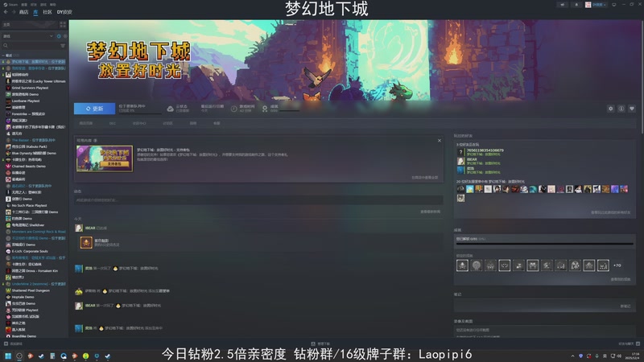Toggle the ready-to-play filter icon
The image size is (644, 362).
pos(65,36)
